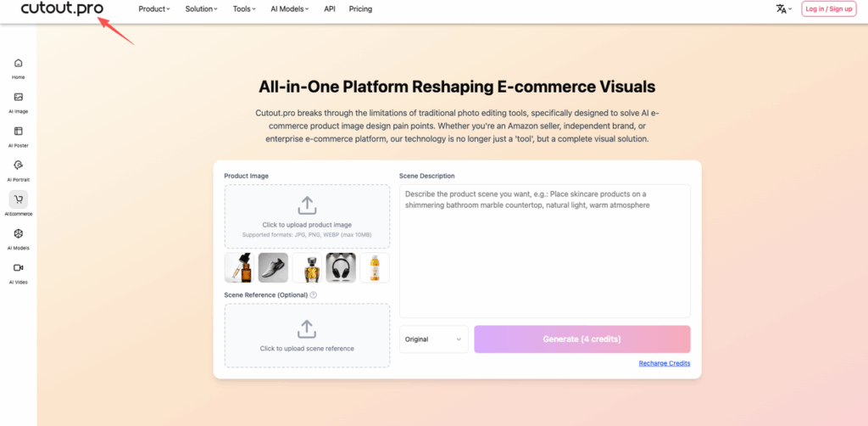The height and width of the screenshot is (426, 868).
Task: Choose the headphones sample image
Action: point(341,268)
